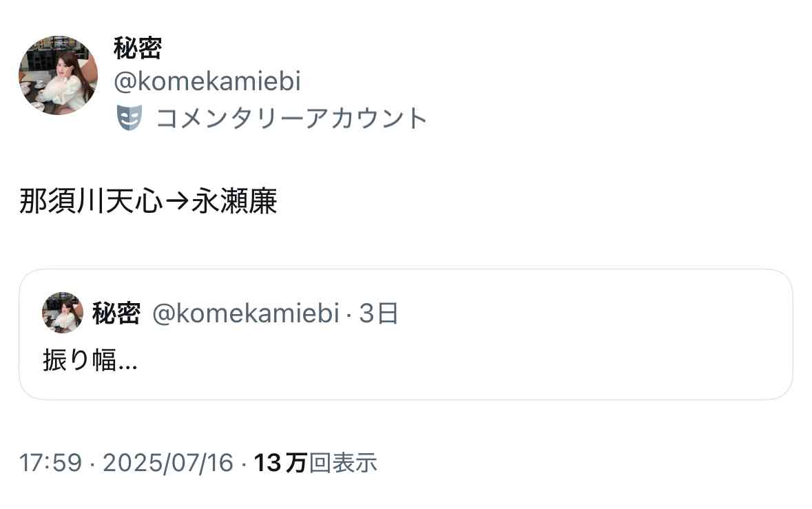Open quoted text 振り幅...
This screenshot has height=509, width=812.
(x=90, y=360)
